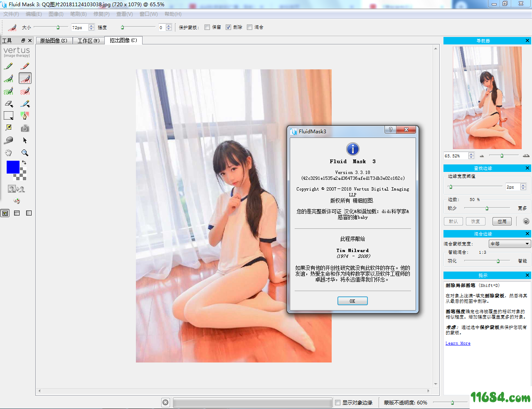Screen dimensions: 532x409
Task: Open the 图像(I) menu
Action: point(56,14)
